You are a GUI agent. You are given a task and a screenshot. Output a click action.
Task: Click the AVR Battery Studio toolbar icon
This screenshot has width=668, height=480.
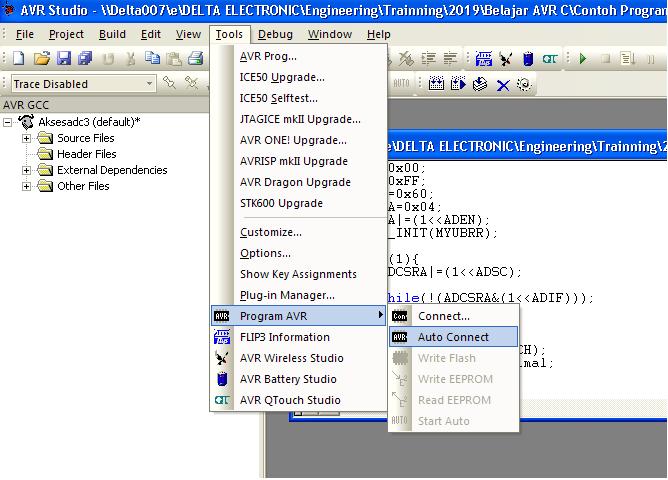pyautogui.click(x=528, y=59)
